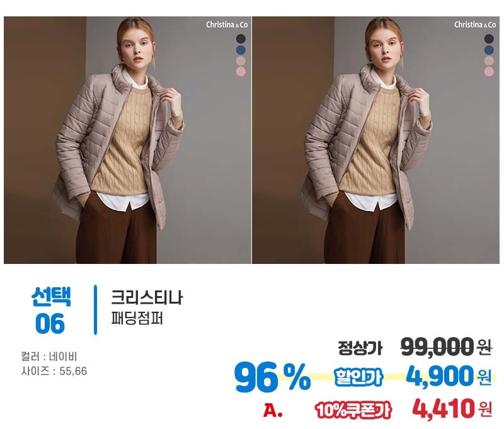Viewport: 504px width, 429px height.
Task: Open the 크리스티나 패딩점퍼 product title
Action: pyautogui.click(x=147, y=307)
